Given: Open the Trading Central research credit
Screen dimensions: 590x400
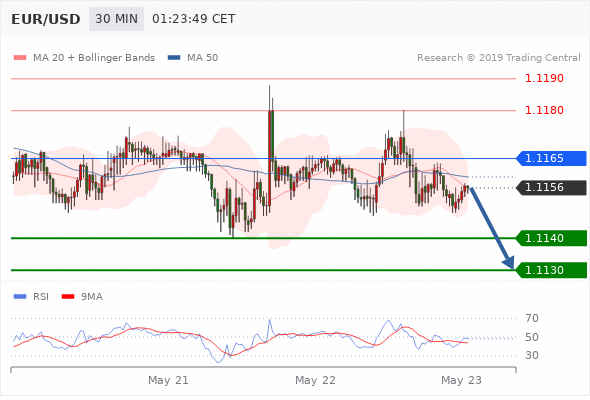Looking at the screenshot, I should [499, 58].
